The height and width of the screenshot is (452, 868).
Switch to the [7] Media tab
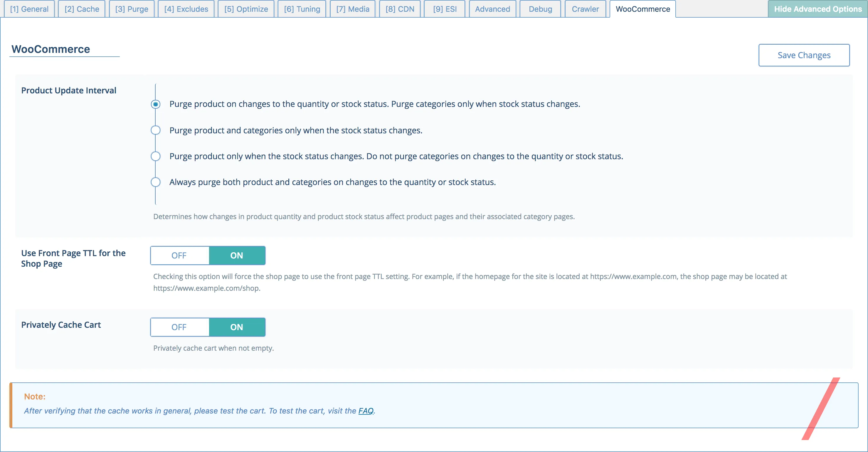coord(352,9)
